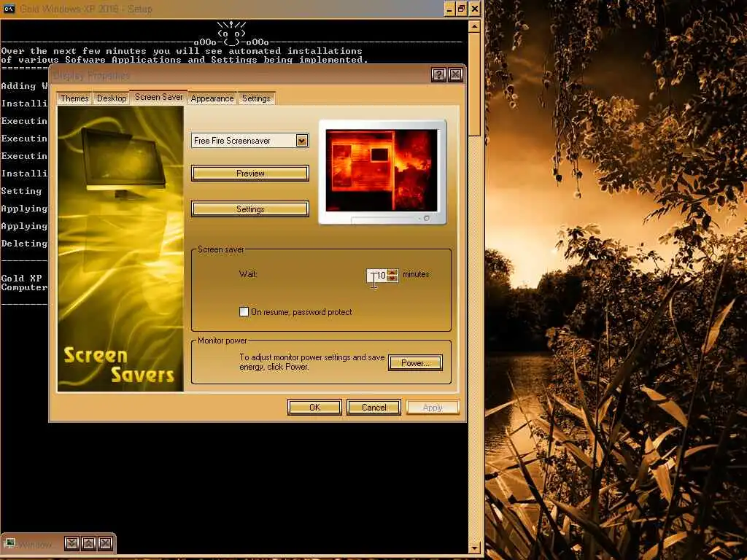Confirm the dialog with OK

[314, 408]
